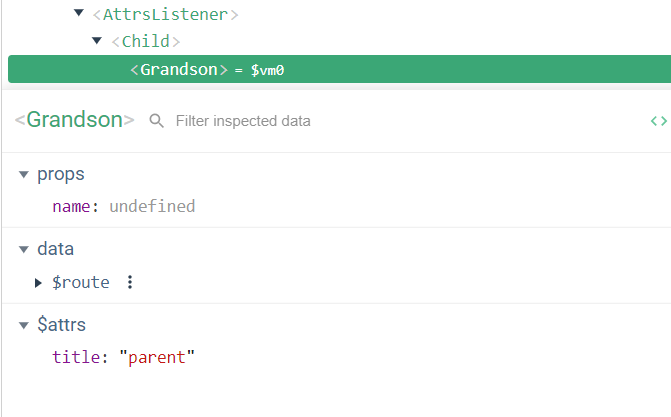
Task: Collapse the props section arrow
Action: (23, 175)
